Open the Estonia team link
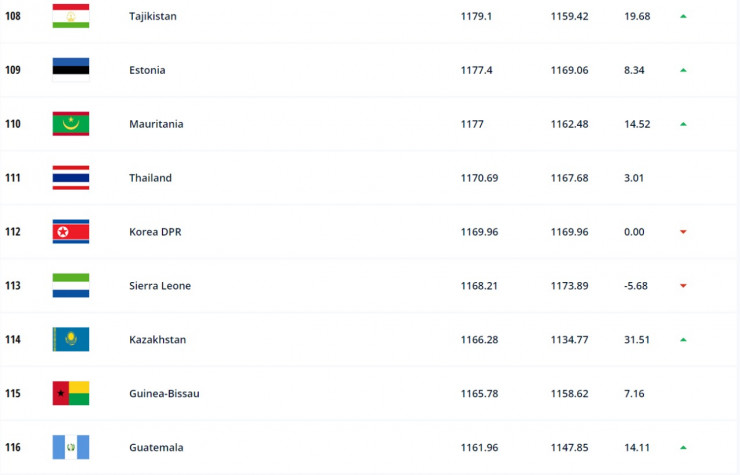 (x=147, y=70)
